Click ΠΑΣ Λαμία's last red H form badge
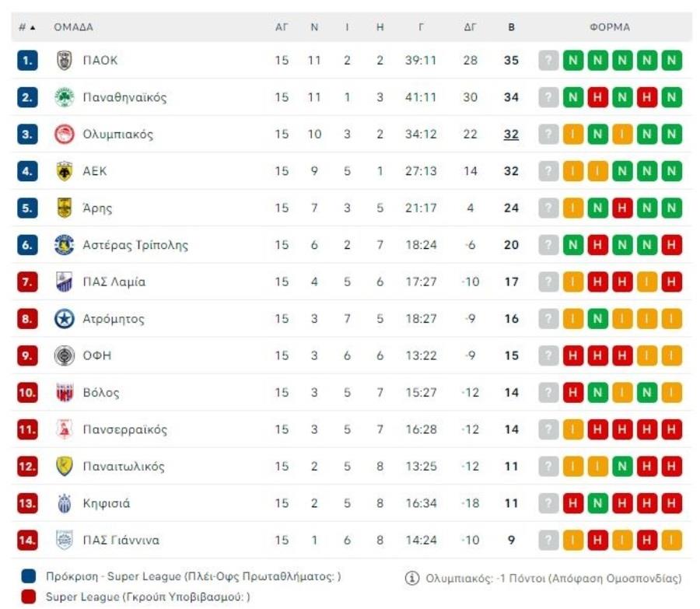Screen dimensions: 700x609 [671, 282]
